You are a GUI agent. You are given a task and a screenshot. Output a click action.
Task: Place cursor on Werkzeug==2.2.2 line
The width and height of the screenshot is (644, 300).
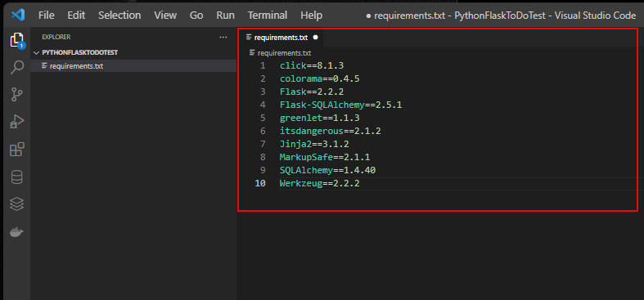[319, 183]
